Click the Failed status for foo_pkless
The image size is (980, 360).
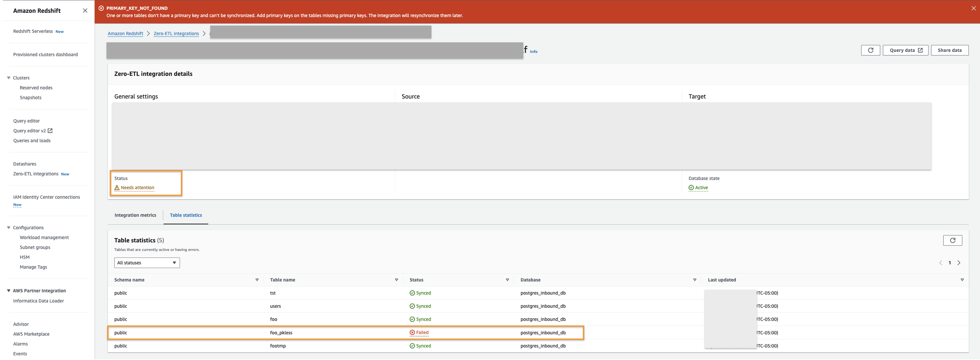422,332
